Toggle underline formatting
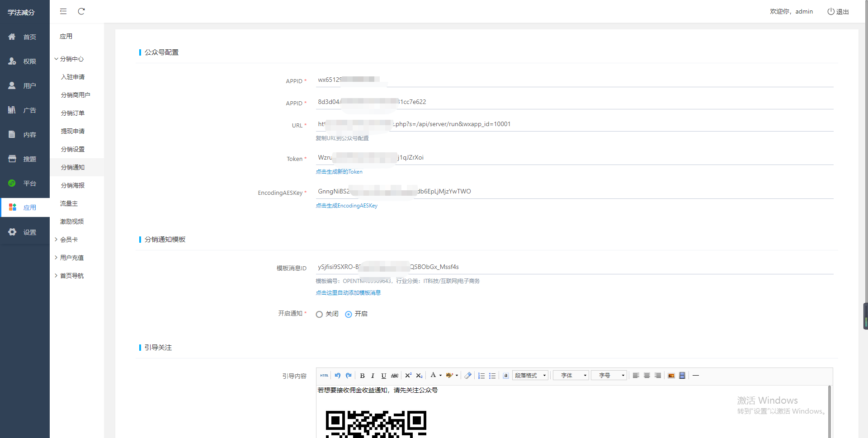Screen dimensions: 868x438 (383, 376)
